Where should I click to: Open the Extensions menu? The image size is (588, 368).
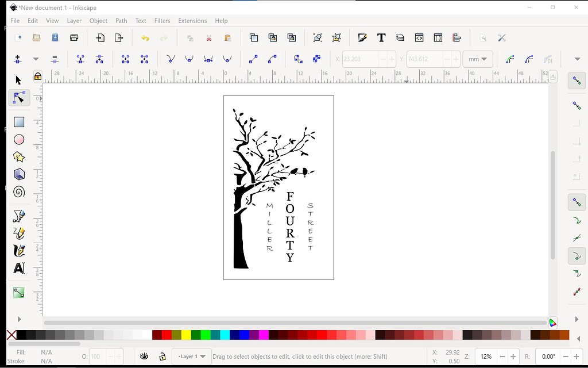[192, 21]
